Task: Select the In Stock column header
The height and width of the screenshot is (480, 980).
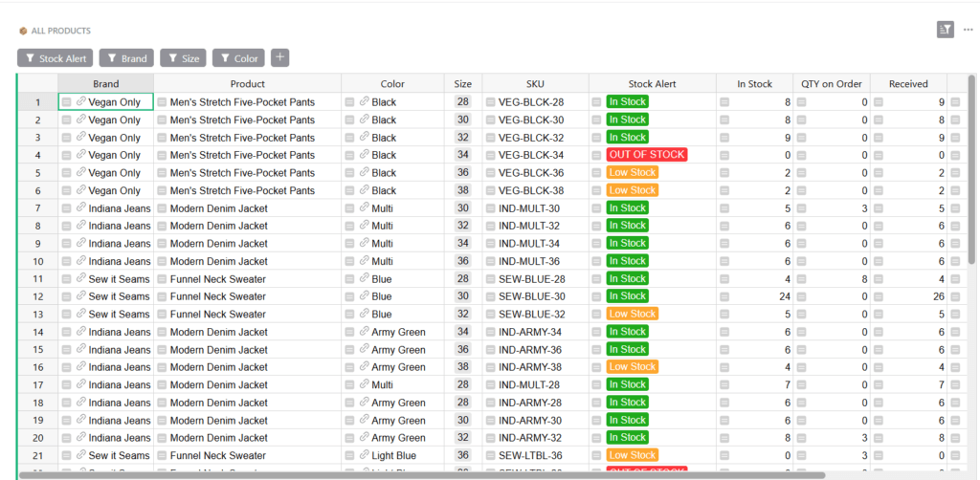Action: point(755,83)
